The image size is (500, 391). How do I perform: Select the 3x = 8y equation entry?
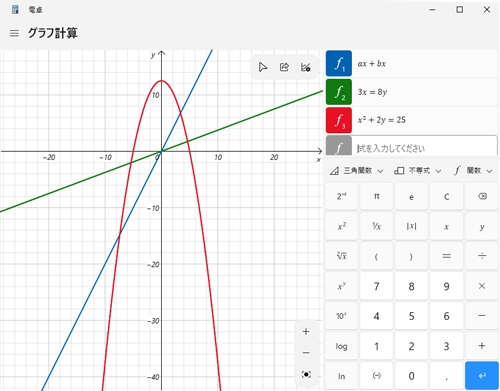(x=425, y=92)
